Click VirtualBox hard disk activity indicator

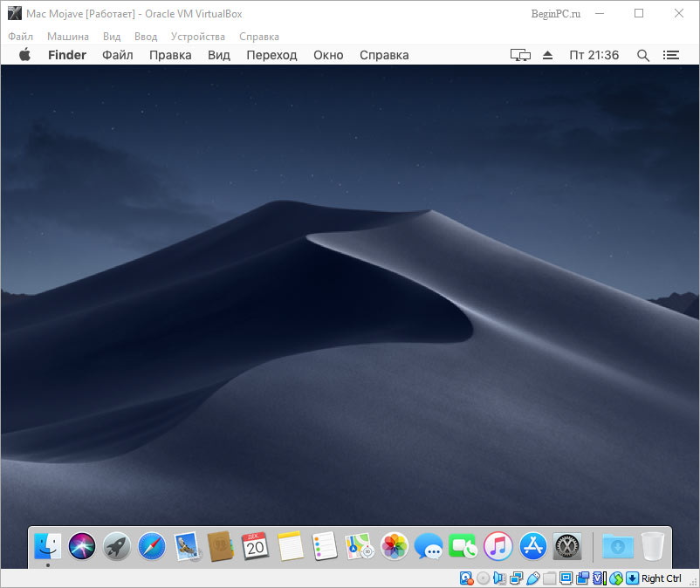[466, 578]
